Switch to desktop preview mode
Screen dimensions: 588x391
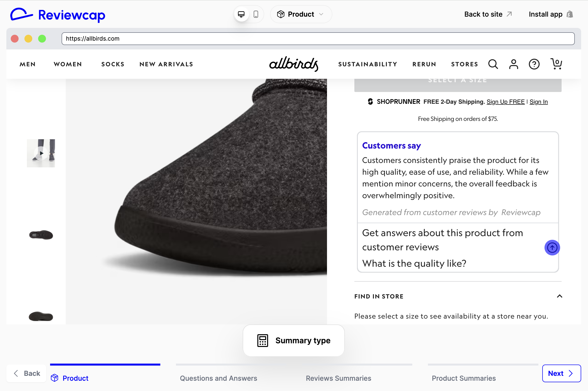(241, 14)
